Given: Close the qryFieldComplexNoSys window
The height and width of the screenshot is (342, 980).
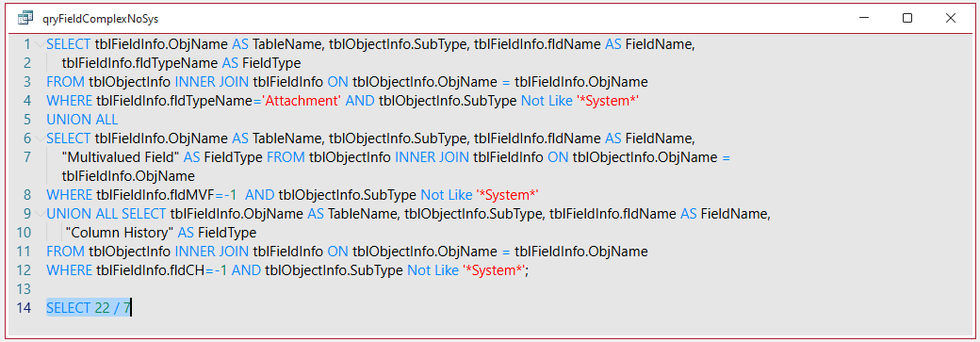Looking at the screenshot, I should [x=951, y=19].
